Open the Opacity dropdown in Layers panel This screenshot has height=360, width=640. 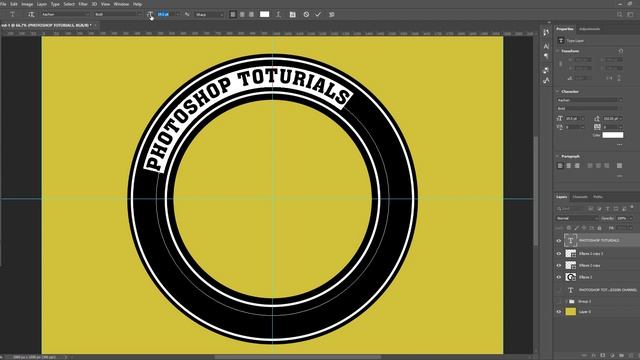click(x=631, y=218)
